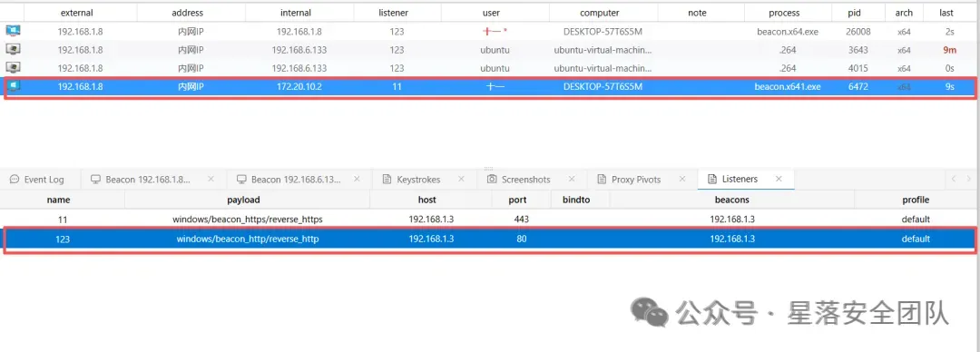Click the beacon icon of the pid 6472 row
980x352 pixels.
coord(13,87)
